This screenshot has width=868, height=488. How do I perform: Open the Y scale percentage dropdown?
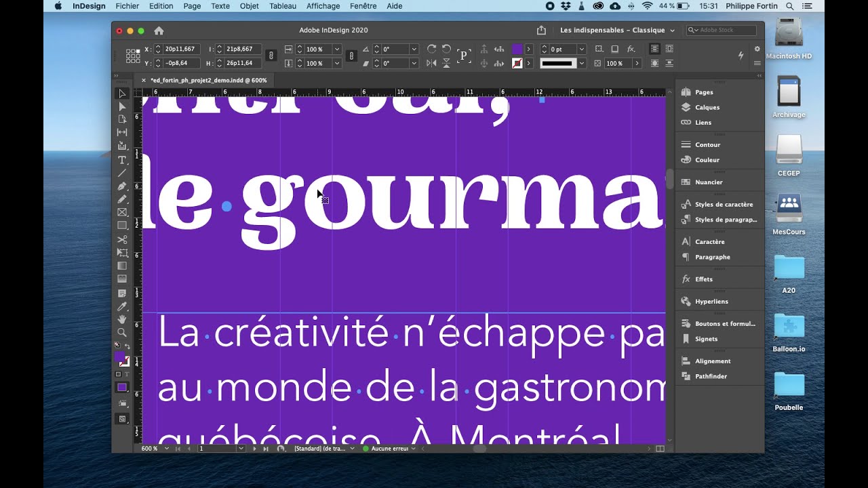(336, 63)
